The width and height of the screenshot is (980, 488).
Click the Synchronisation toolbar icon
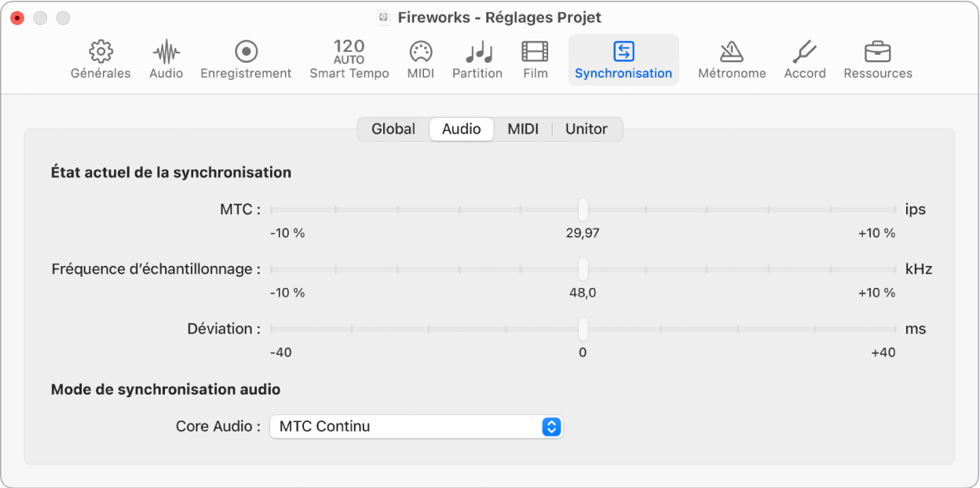click(x=623, y=53)
